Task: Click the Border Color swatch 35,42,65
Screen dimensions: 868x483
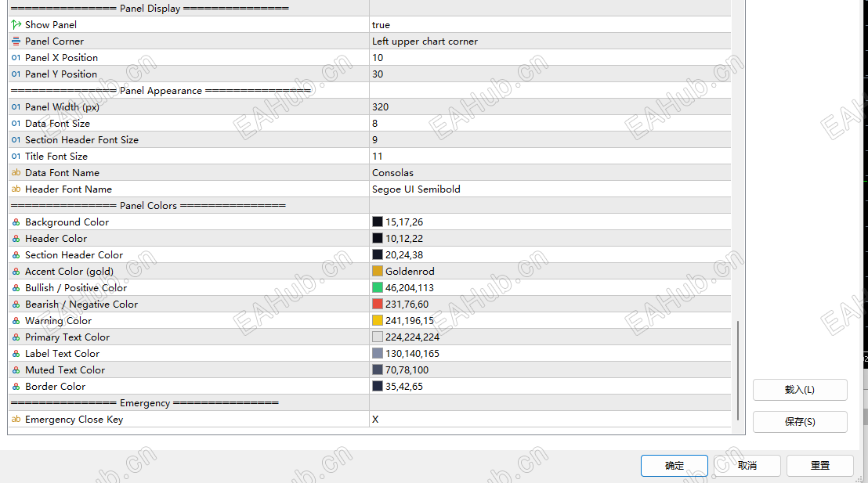Action: tap(378, 386)
